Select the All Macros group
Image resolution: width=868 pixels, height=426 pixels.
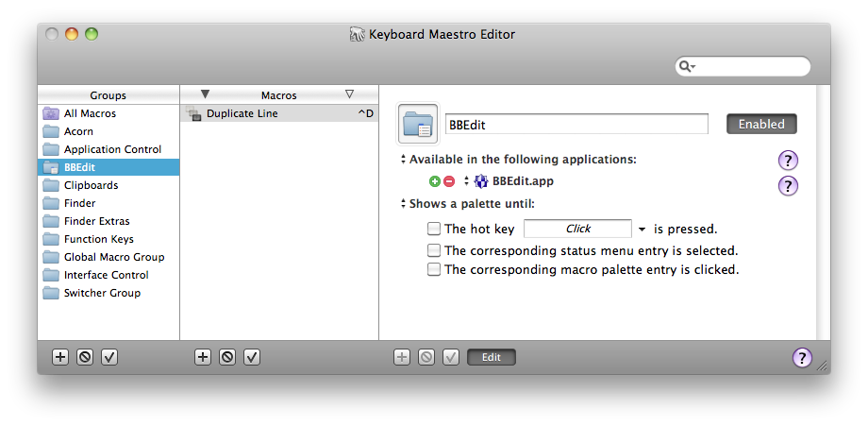(108, 113)
